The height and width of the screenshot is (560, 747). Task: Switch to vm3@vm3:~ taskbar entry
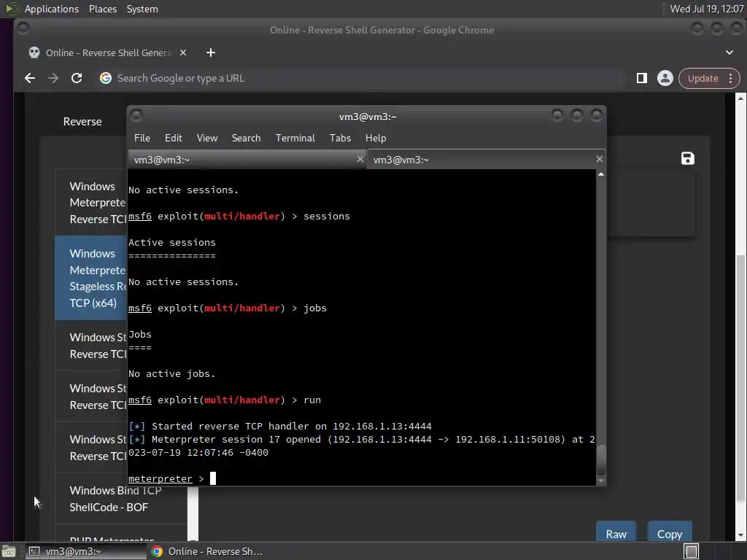(x=86, y=551)
